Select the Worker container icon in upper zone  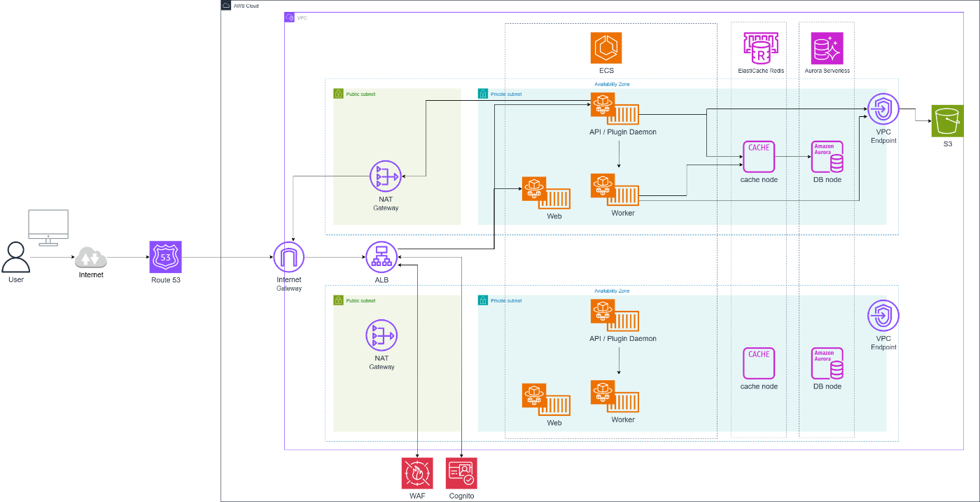pyautogui.click(x=615, y=190)
